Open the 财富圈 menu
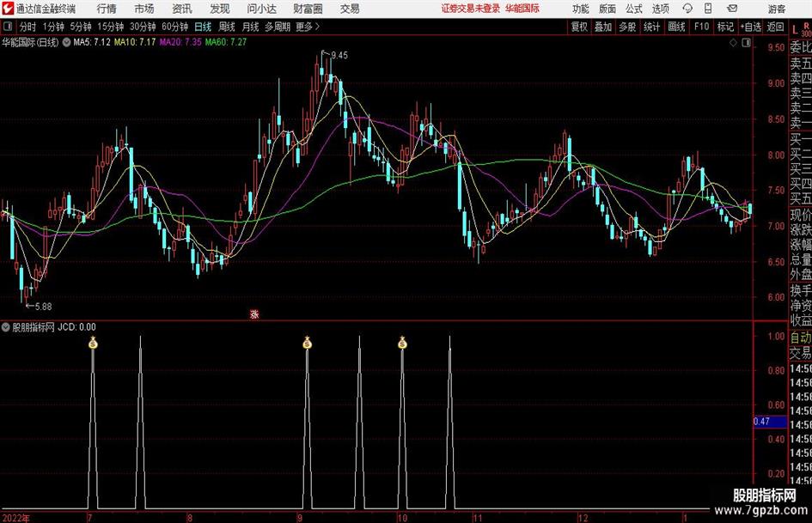 [308, 9]
